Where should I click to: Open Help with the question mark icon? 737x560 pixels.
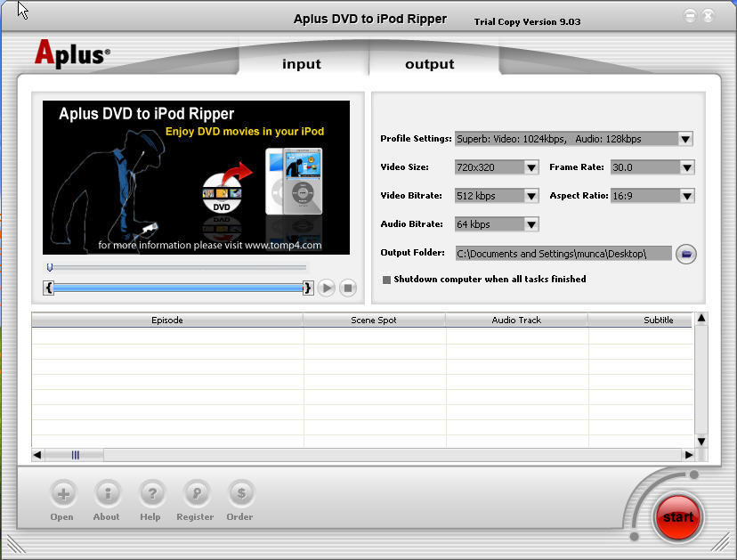(152, 494)
